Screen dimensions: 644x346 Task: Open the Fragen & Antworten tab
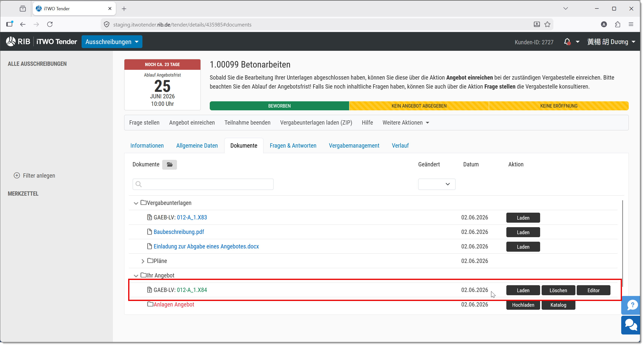[293, 146]
